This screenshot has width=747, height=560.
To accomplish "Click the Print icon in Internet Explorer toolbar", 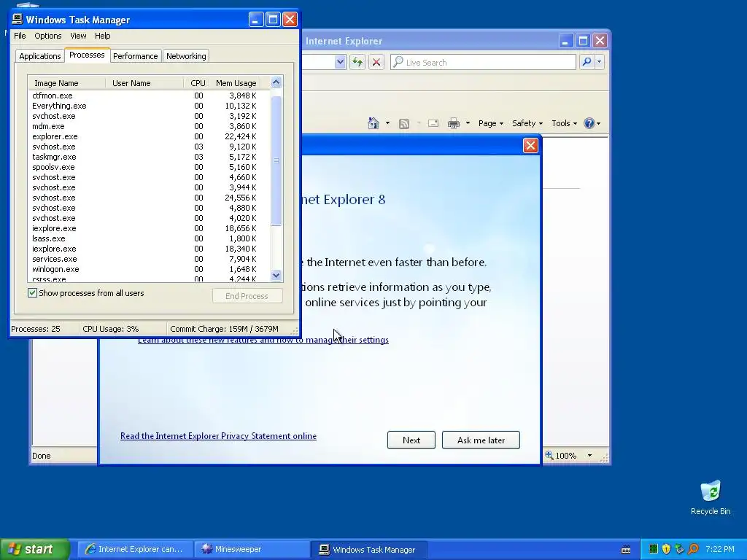I will (454, 123).
